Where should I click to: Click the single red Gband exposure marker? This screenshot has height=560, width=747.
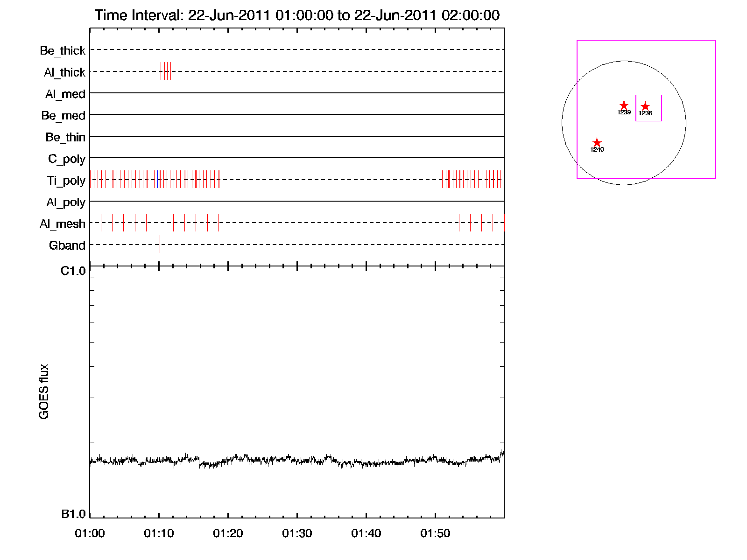(x=160, y=244)
